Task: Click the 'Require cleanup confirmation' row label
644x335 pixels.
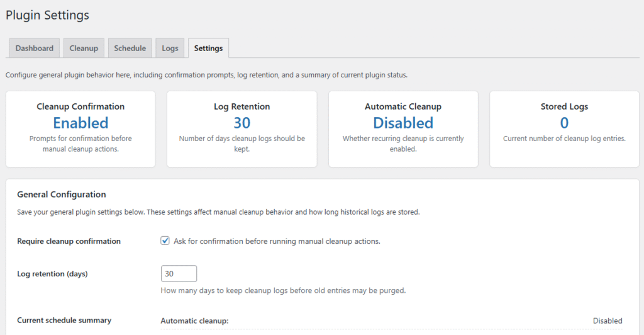Action: pos(69,241)
